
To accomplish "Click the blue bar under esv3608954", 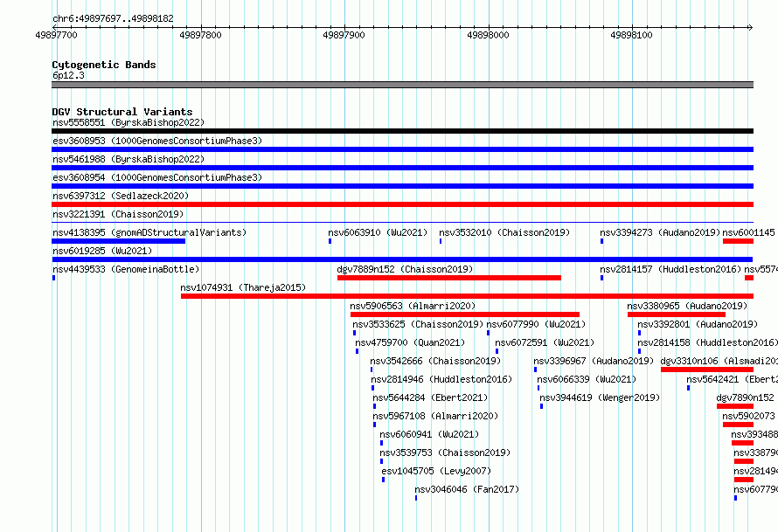I will (x=402, y=186).
